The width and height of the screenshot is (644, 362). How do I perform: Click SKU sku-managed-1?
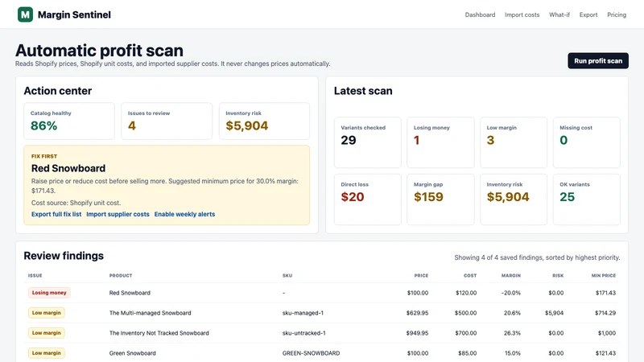[303, 313]
